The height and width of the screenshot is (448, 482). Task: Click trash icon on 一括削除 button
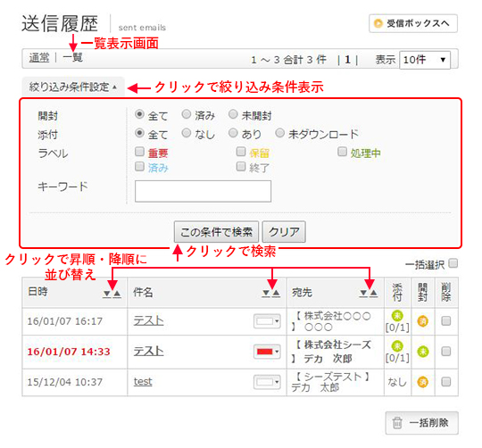[397, 423]
